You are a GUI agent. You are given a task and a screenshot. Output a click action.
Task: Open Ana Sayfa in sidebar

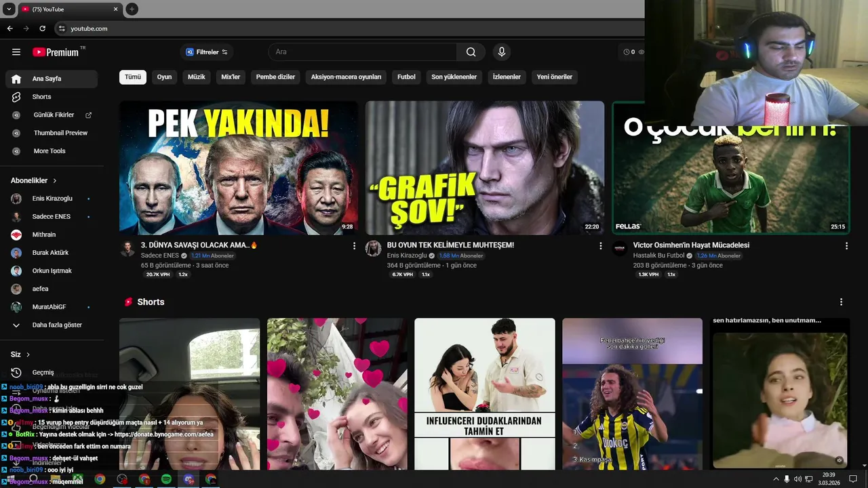52,79
